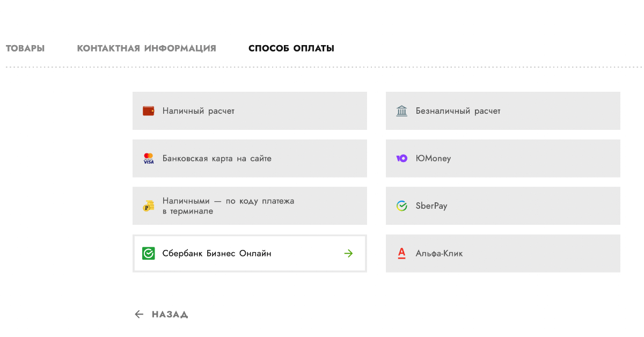The image size is (644, 337).
Task: Select Наличный расчет payment option
Action: pyautogui.click(x=250, y=111)
